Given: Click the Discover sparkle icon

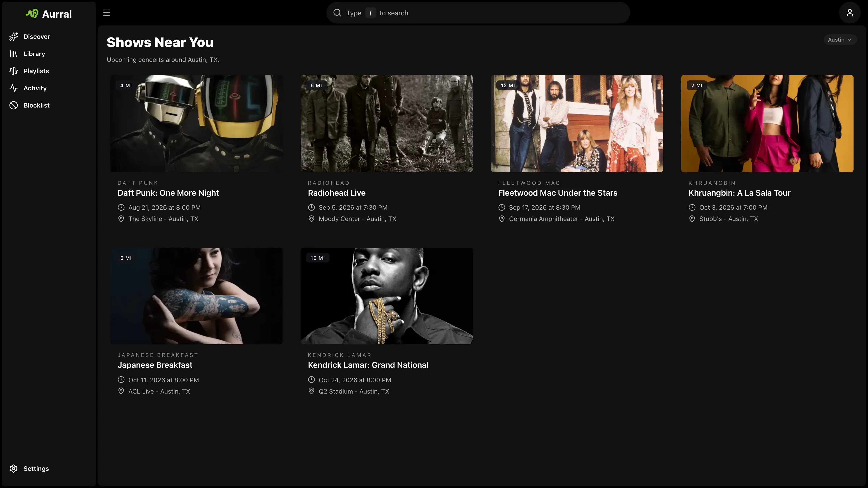Looking at the screenshot, I should pyautogui.click(x=14, y=37).
